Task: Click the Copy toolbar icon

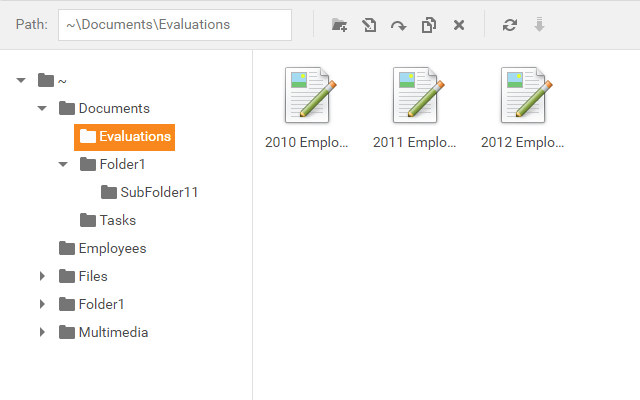Action: (x=428, y=25)
